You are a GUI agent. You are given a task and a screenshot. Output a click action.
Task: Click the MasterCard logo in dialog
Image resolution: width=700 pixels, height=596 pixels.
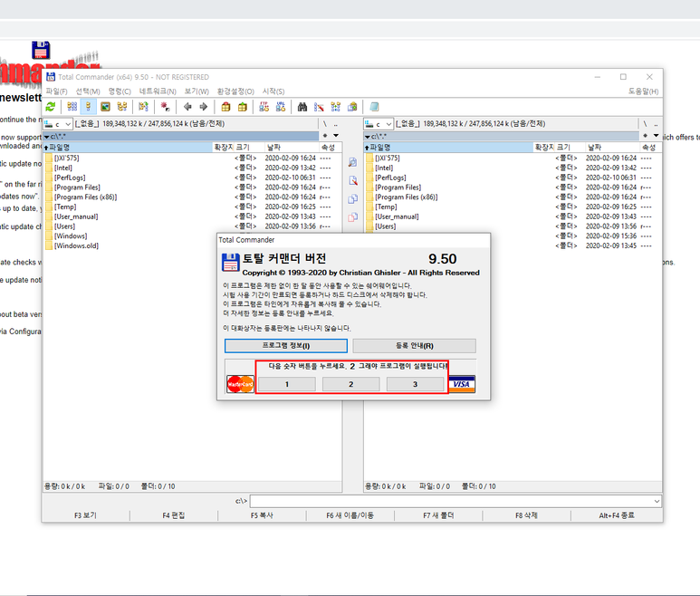tap(240, 384)
